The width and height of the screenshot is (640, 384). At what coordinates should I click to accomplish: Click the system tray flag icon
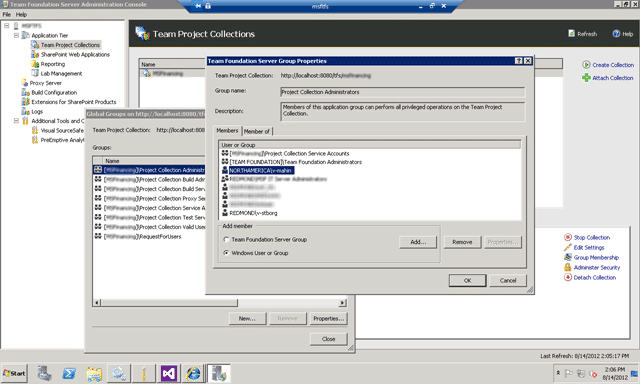(569, 373)
